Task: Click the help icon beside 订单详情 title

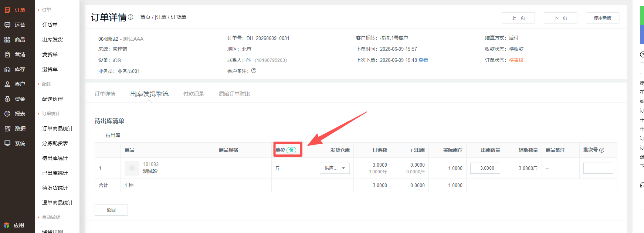Action: (131, 17)
